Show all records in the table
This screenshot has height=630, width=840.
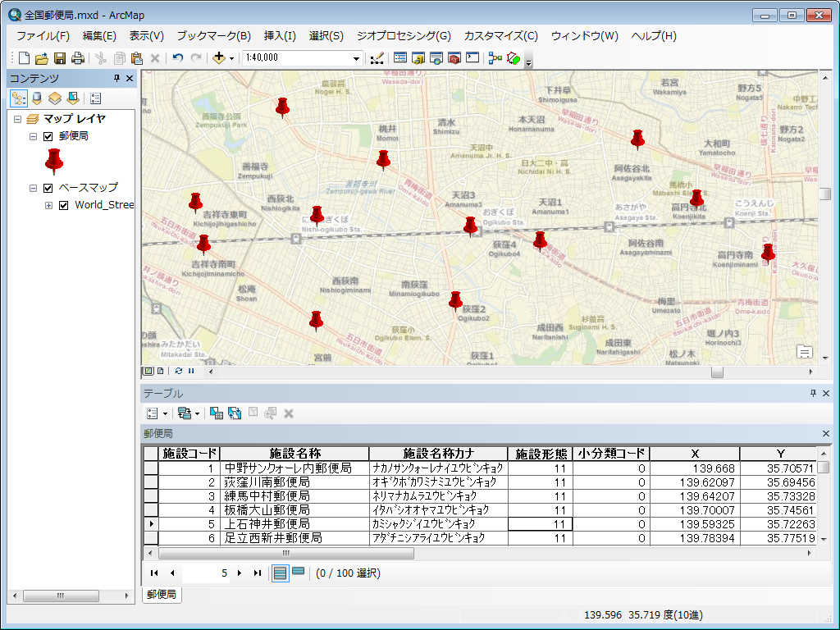[280, 573]
